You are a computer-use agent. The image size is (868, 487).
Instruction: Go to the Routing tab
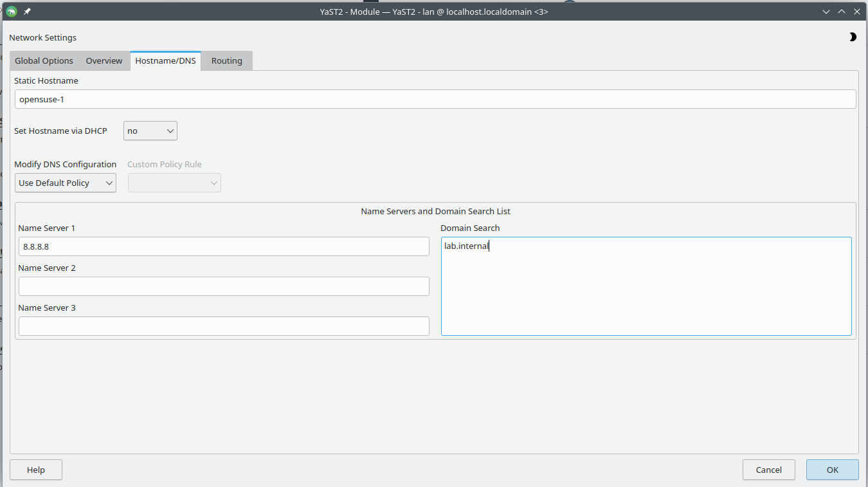pyautogui.click(x=226, y=60)
